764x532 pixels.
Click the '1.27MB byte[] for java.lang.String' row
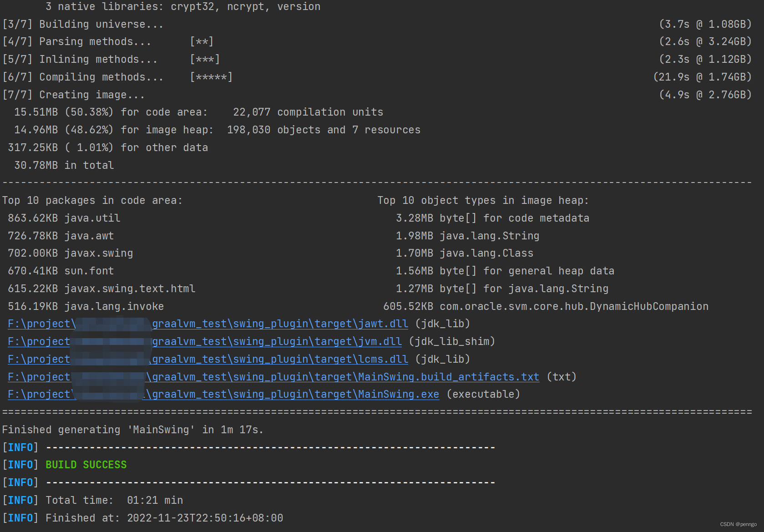(502, 289)
